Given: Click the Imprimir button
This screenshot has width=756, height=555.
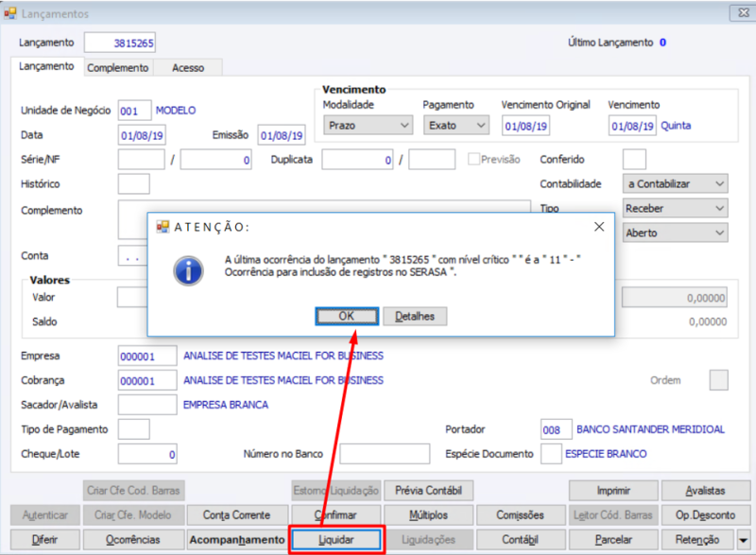Looking at the screenshot, I should point(613,491).
